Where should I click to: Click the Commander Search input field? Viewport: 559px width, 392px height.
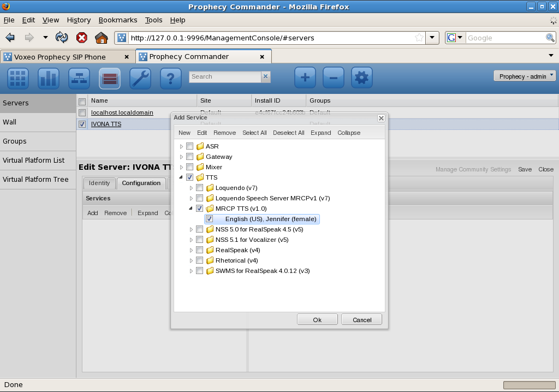pos(225,76)
